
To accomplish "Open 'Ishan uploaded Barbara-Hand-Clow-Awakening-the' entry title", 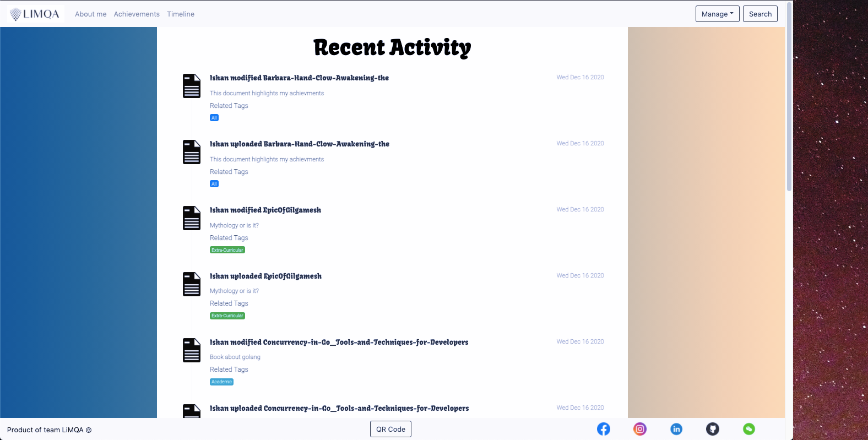I will pyautogui.click(x=300, y=144).
